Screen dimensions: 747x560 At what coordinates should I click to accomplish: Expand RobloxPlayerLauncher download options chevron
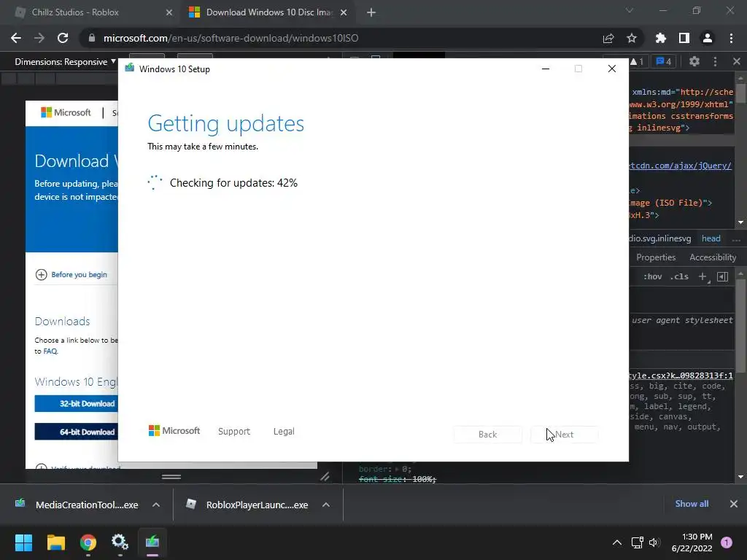pos(326,505)
